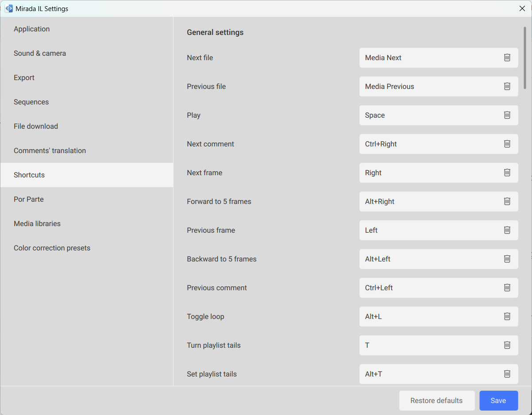Click the Previous file label
Viewport: 532px width, 415px height.
pyautogui.click(x=206, y=86)
